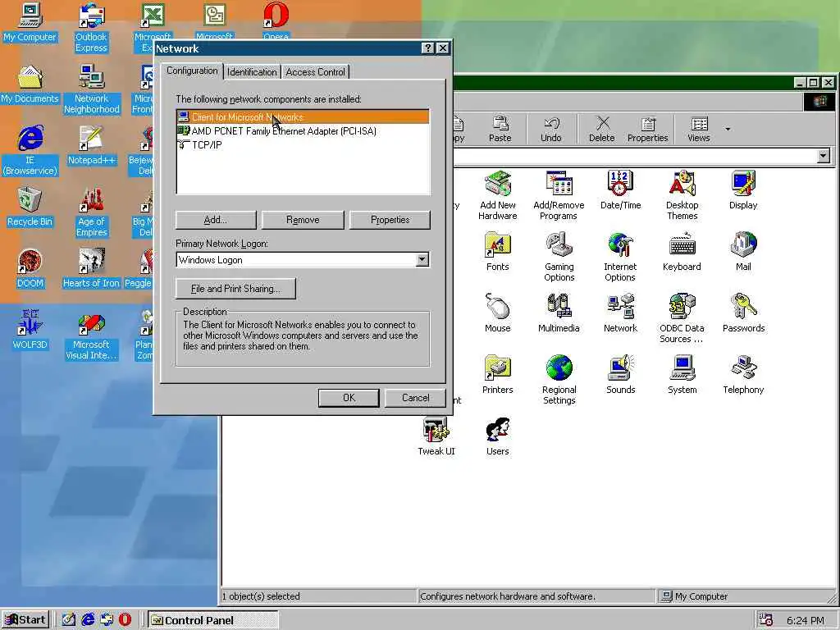The image size is (840, 630).
Task: Select the My Computer desktop icon
Action: click(x=30, y=22)
